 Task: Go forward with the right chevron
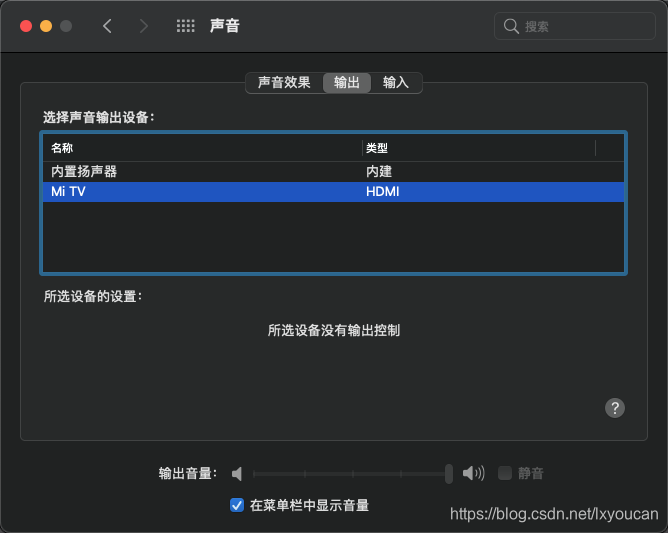point(144,26)
